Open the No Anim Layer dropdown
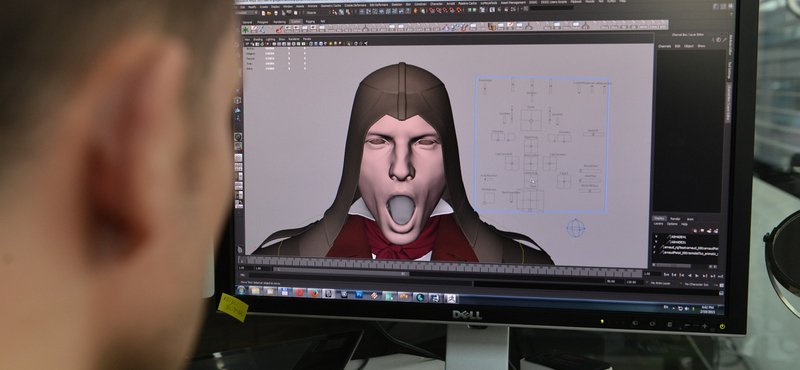The width and height of the screenshot is (800, 370). [661, 283]
